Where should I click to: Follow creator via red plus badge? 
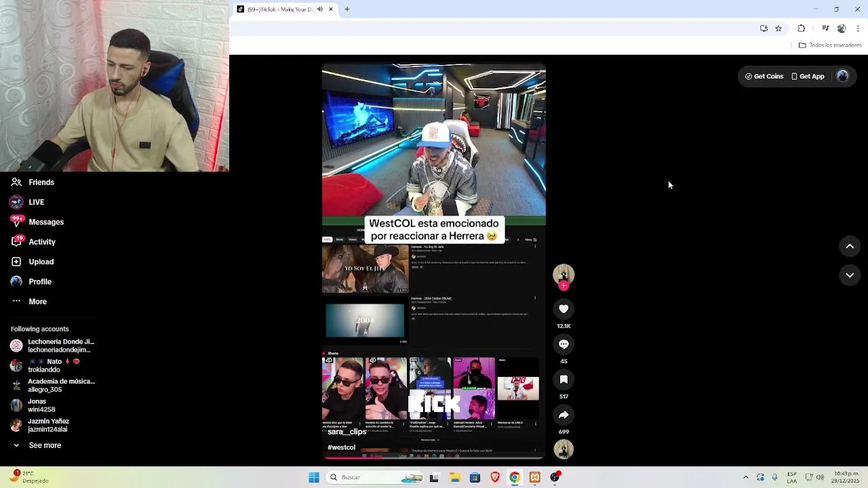pos(564,286)
